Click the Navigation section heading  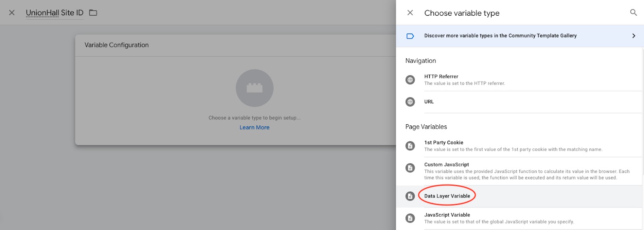421,61
